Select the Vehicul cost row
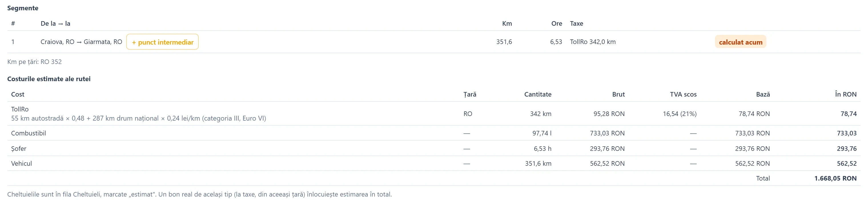This screenshot has height=200, width=868. (434, 163)
